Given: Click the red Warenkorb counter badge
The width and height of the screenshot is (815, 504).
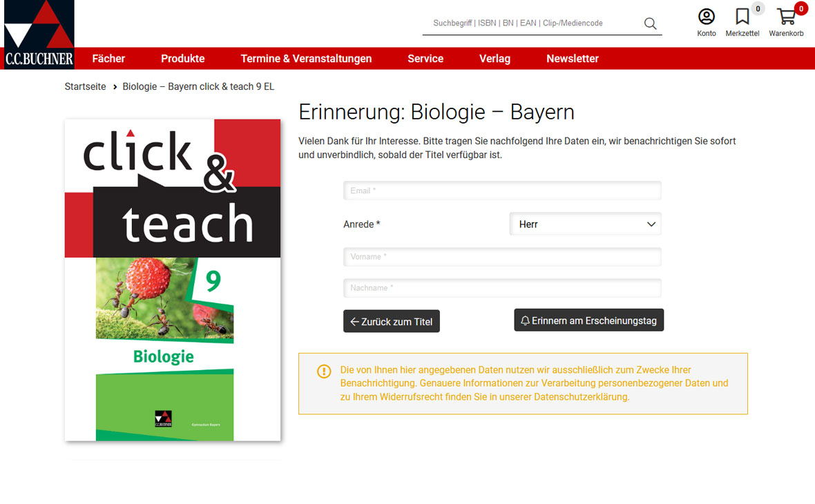Looking at the screenshot, I should point(801,8).
